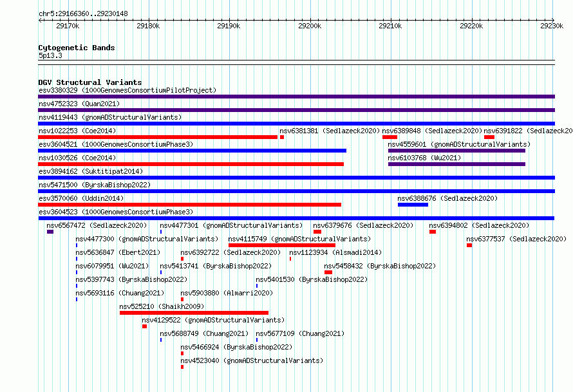Image resolution: width=573 pixels, height=392 pixels.
Task: Click the purple bar under esv3380329
Action: [296, 97]
